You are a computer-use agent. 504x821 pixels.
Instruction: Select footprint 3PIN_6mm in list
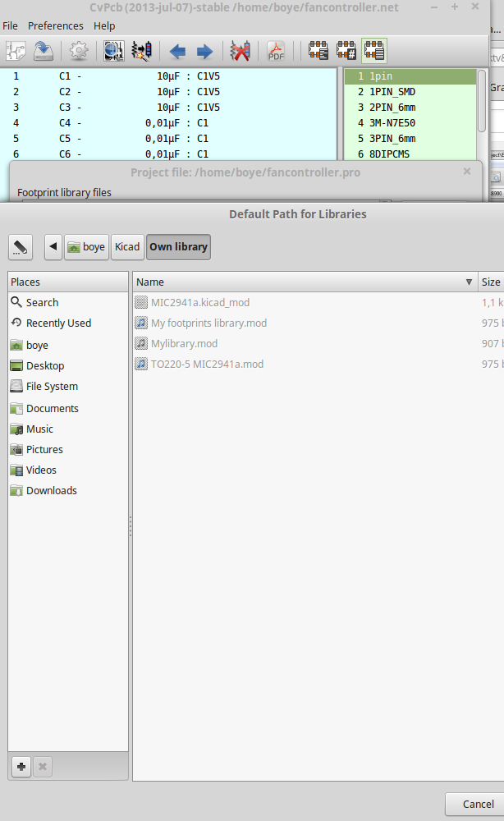coord(410,139)
